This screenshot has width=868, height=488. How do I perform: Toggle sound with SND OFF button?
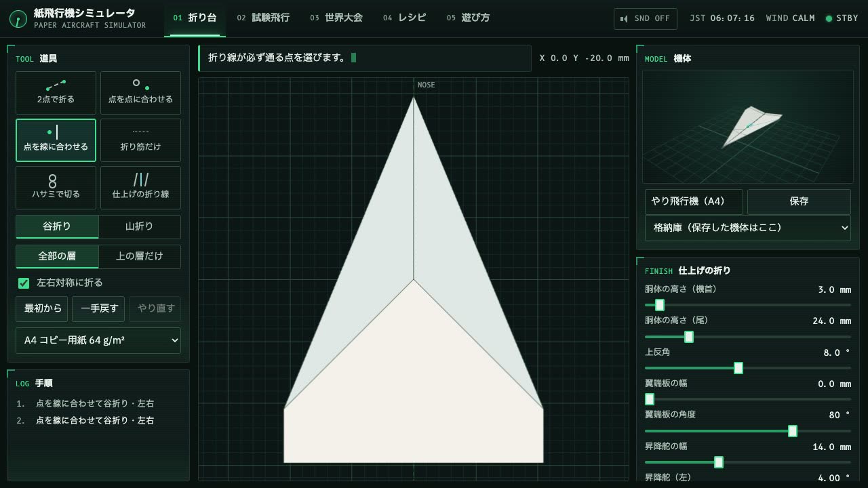coord(646,18)
